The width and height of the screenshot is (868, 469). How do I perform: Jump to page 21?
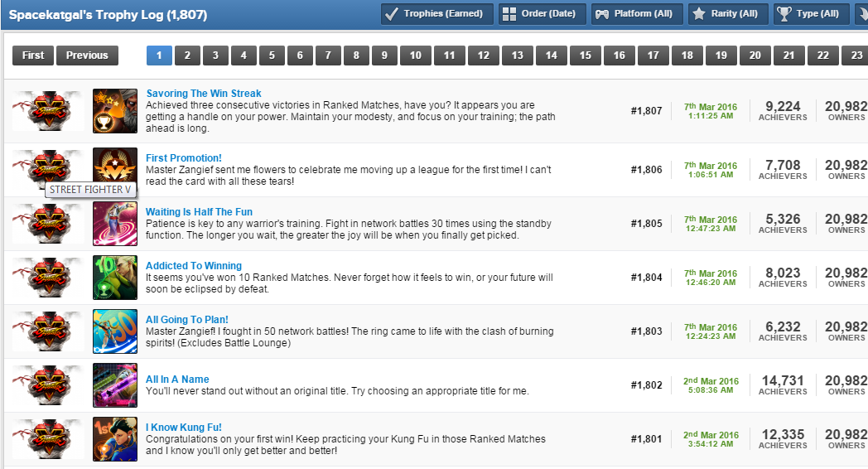pos(789,56)
